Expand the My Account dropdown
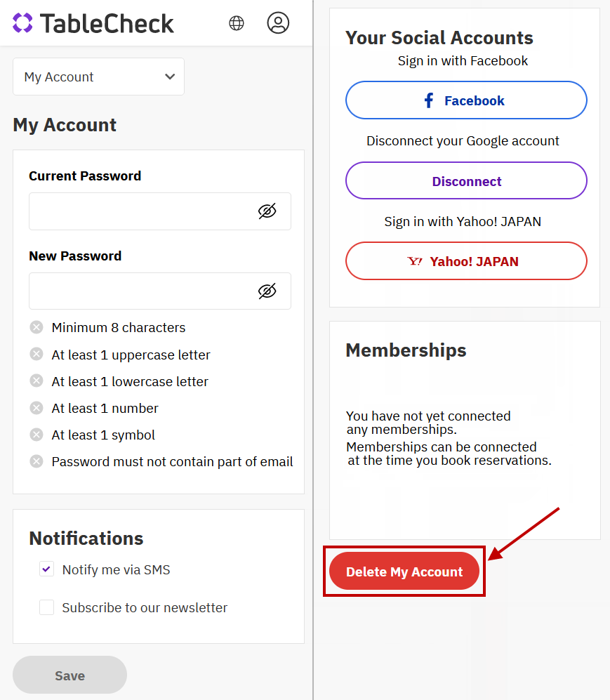The width and height of the screenshot is (610, 700). [98, 77]
